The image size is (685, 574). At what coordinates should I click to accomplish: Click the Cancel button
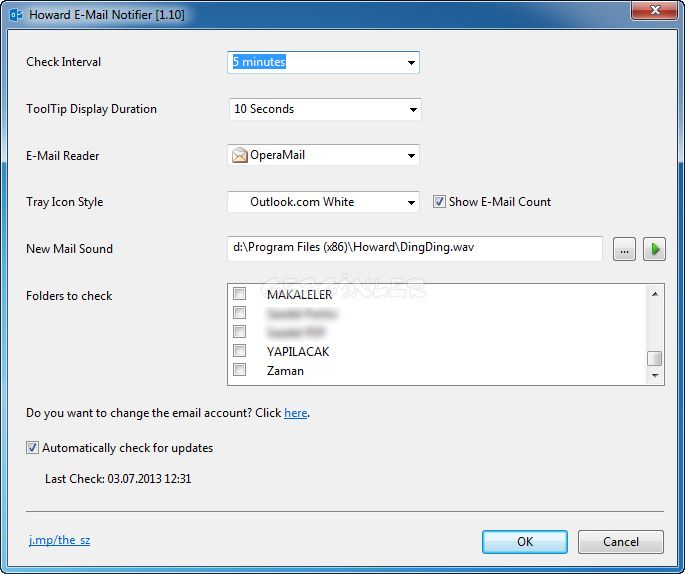click(x=620, y=542)
